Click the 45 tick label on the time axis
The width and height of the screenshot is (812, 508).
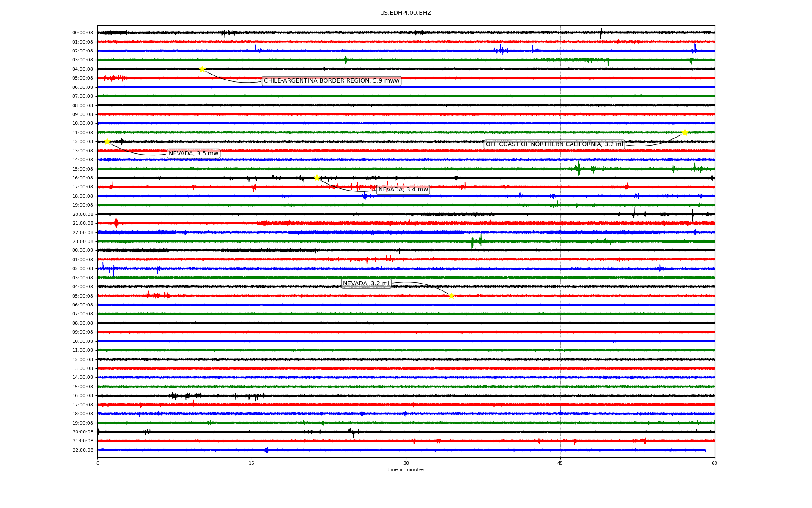coord(560,463)
